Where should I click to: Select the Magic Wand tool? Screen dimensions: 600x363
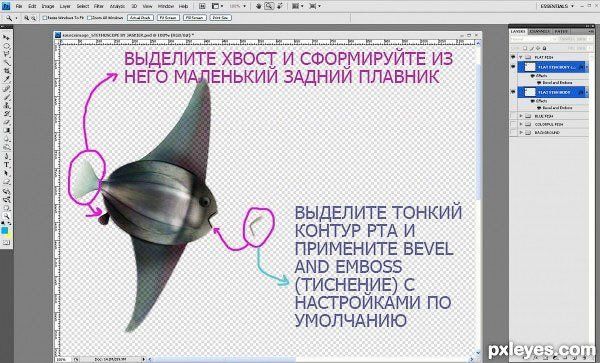7,63
